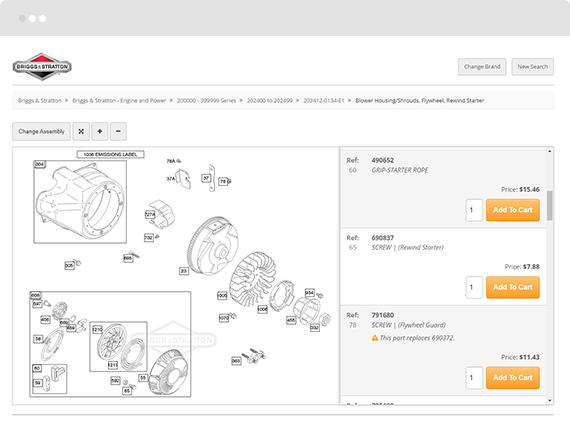
Task: Select part 227A label in diagram
Action: (150, 214)
